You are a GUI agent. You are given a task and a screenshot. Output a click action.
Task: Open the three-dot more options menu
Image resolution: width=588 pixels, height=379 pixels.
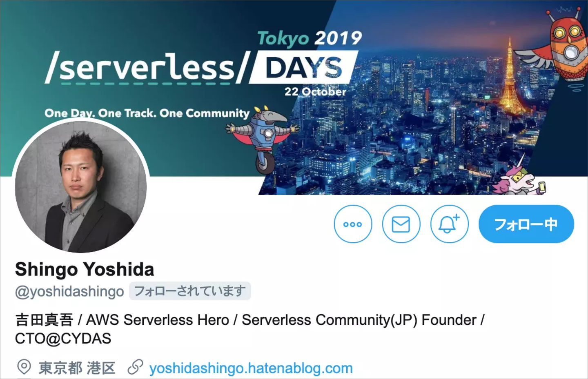click(353, 224)
